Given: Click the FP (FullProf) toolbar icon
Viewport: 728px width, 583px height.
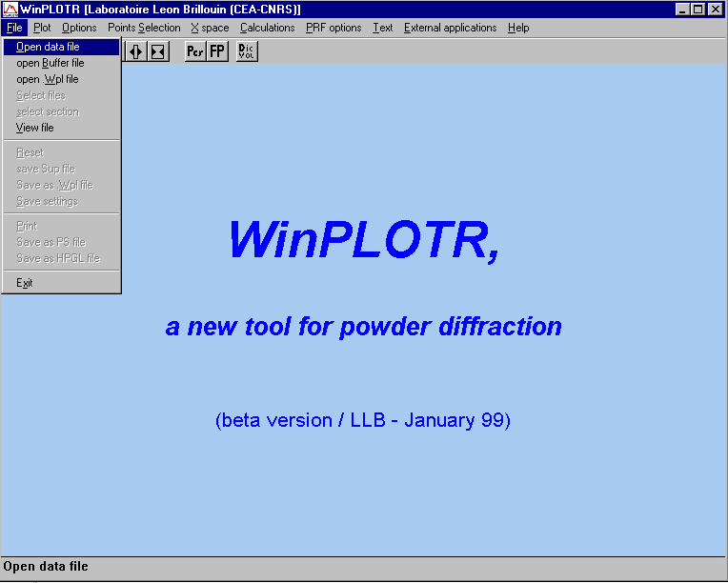Looking at the screenshot, I should coord(218,51).
